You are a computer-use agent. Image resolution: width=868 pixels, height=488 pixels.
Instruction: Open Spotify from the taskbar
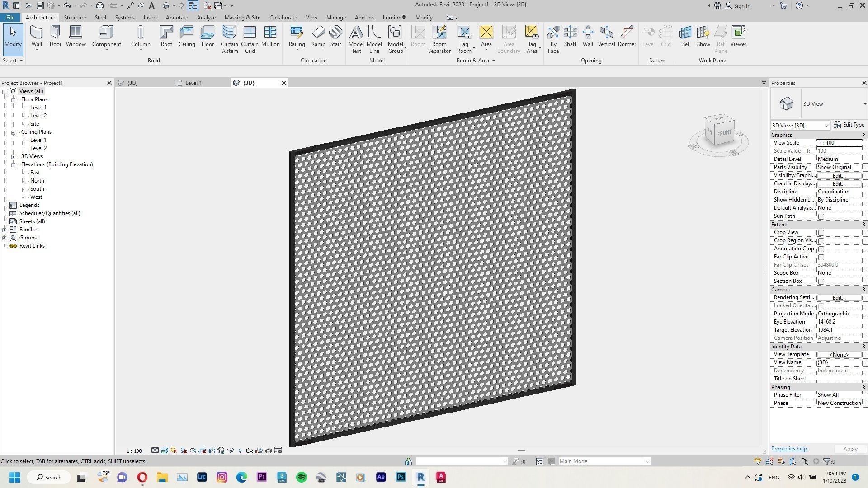click(x=301, y=477)
